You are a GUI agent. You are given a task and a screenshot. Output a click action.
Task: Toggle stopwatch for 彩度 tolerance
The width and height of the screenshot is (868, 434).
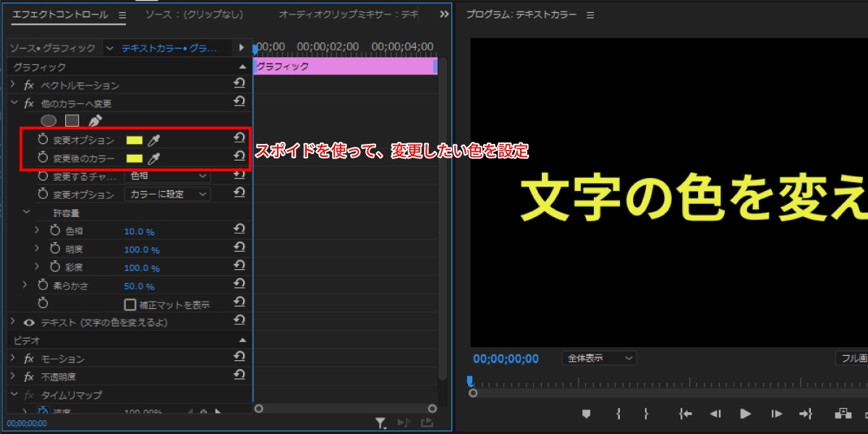(56, 268)
